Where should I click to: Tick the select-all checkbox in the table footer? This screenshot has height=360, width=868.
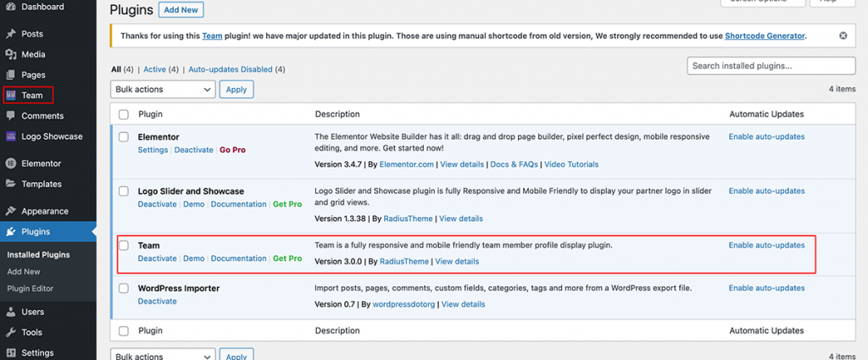124,330
